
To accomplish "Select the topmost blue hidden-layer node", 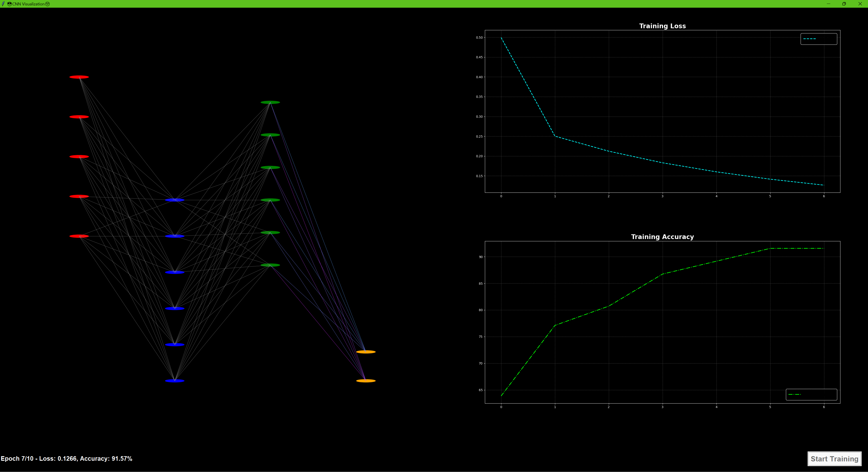I will click(175, 200).
